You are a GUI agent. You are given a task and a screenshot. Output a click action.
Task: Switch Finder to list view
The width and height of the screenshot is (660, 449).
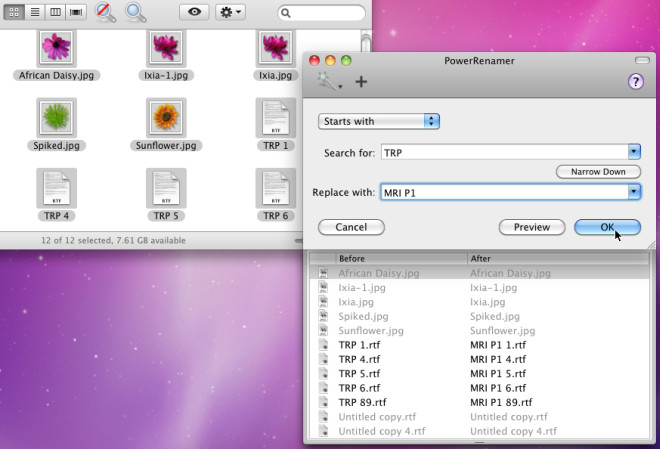click(35, 12)
